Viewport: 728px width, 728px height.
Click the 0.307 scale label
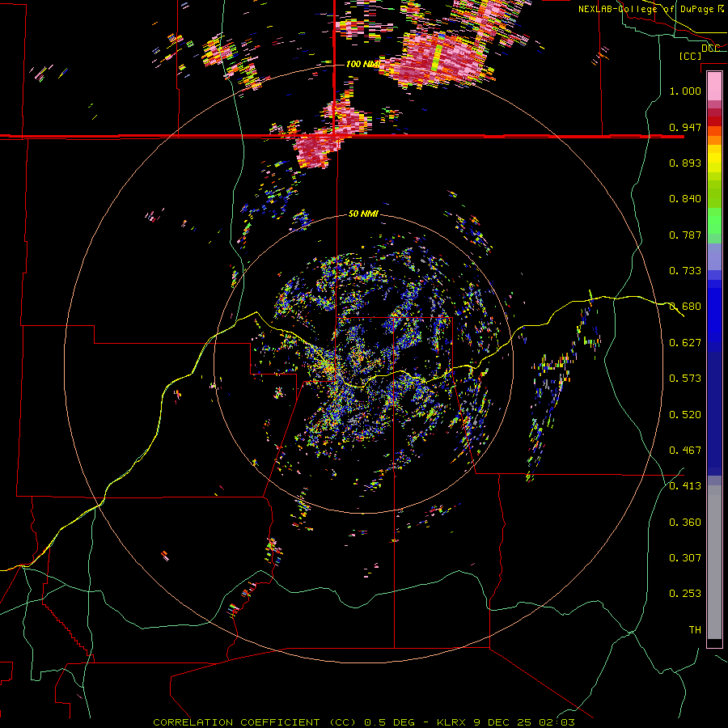[685, 557]
